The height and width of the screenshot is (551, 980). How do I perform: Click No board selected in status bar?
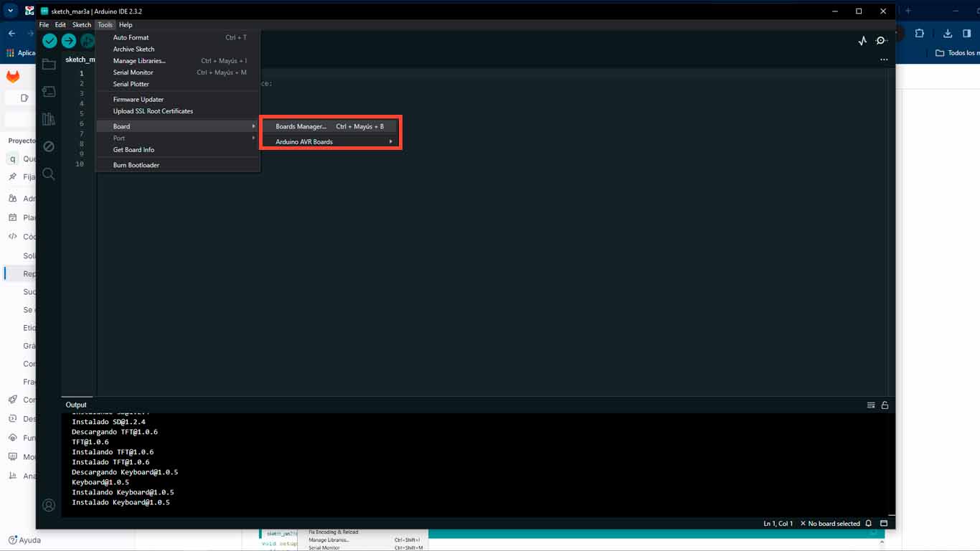829,524
